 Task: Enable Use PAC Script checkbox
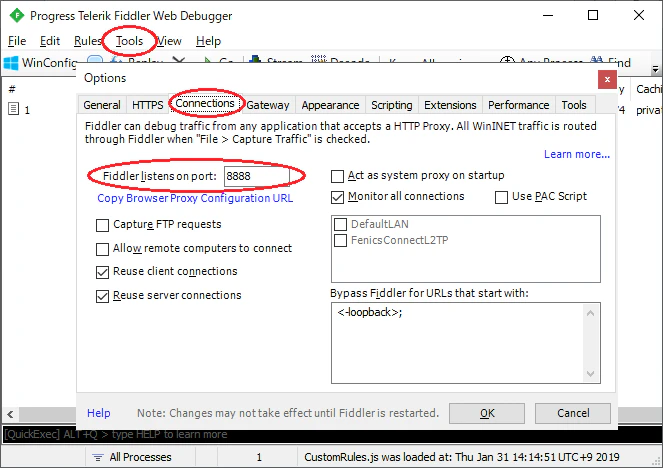(x=501, y=197)
